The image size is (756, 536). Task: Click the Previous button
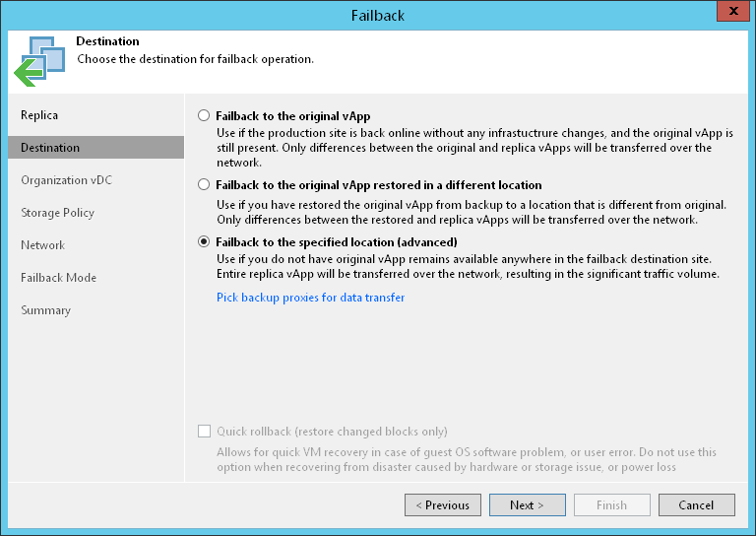point(443,505)
